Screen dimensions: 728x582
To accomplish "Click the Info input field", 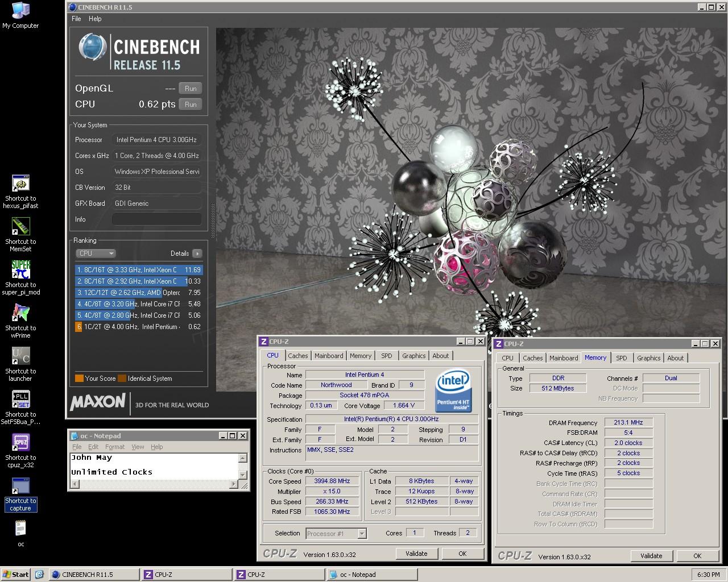I will 157,219.
